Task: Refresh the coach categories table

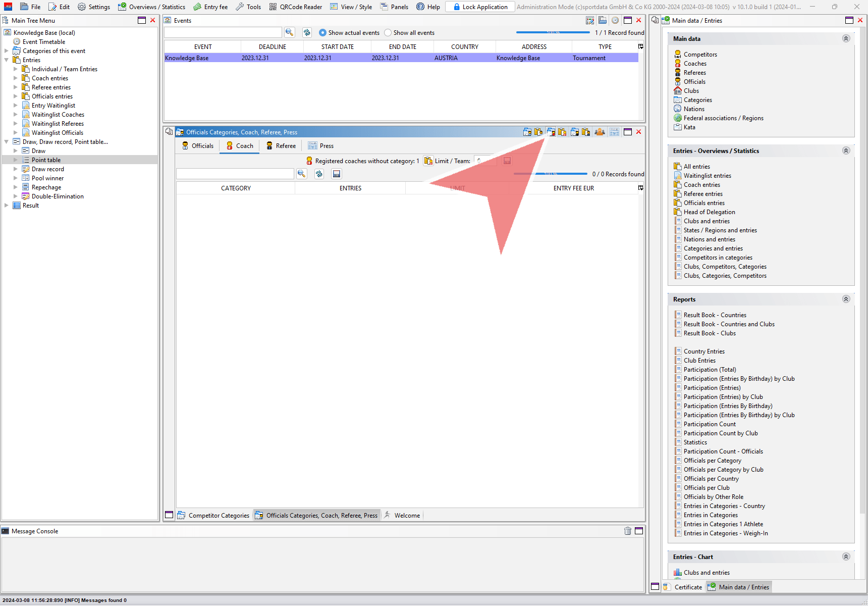Action: coord(319,174)
